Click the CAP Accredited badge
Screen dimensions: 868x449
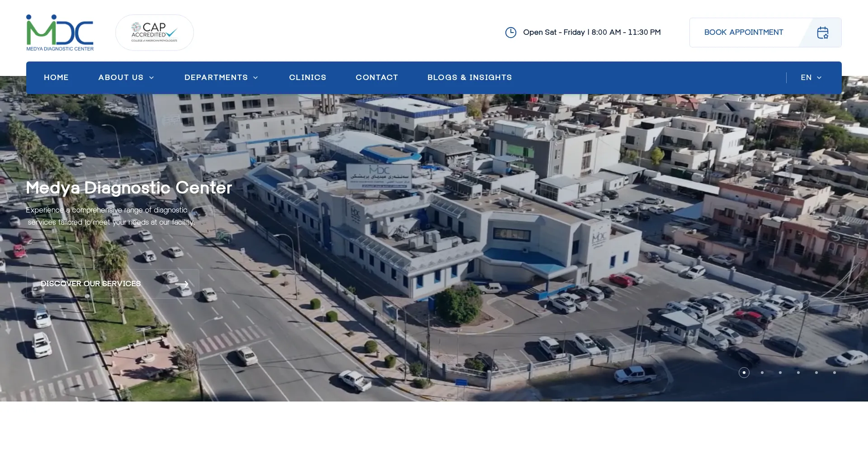point(154,33)
